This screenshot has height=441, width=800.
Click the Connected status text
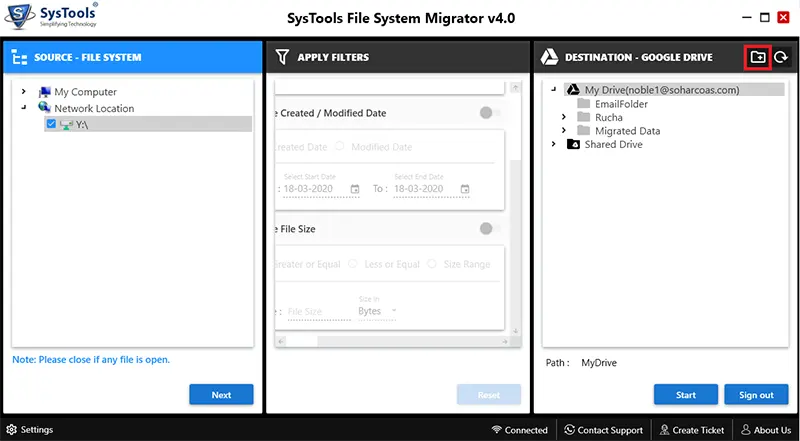(526, 430)
